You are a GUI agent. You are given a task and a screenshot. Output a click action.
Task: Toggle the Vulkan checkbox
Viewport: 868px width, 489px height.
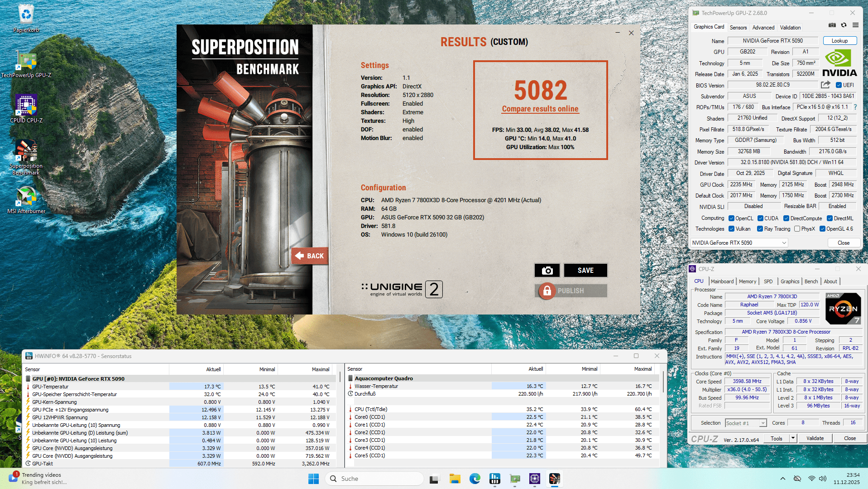pos(731,229)
